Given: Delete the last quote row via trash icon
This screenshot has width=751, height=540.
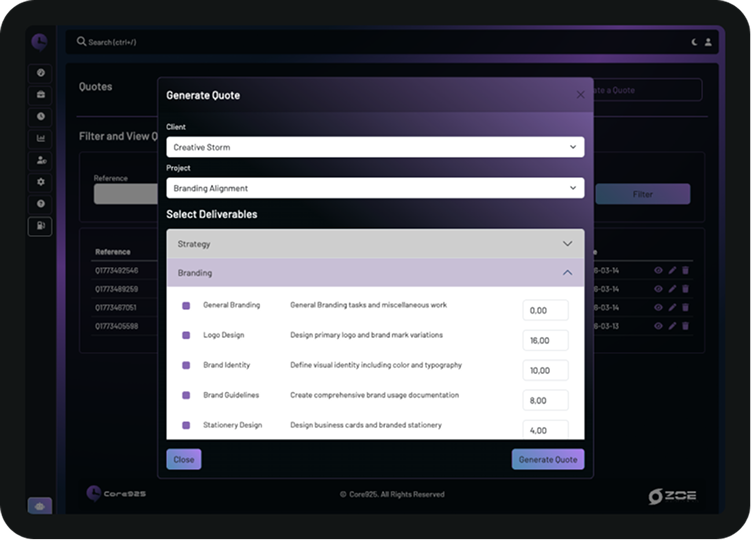Looking at the screenshot, I should (685, 326).
